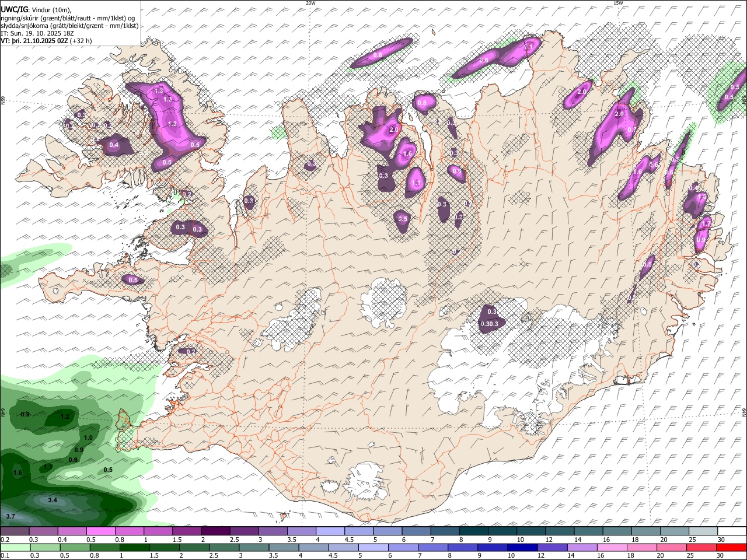Screen dimensions: 747x560
Task: Click the "15W" longitude label
Action: [618, 3]
